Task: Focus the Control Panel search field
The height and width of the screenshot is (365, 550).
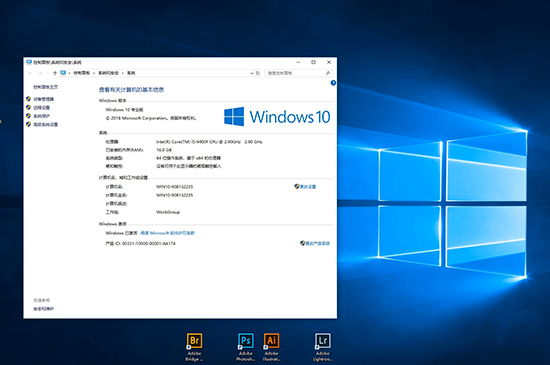Action: [x=298, y=73]
